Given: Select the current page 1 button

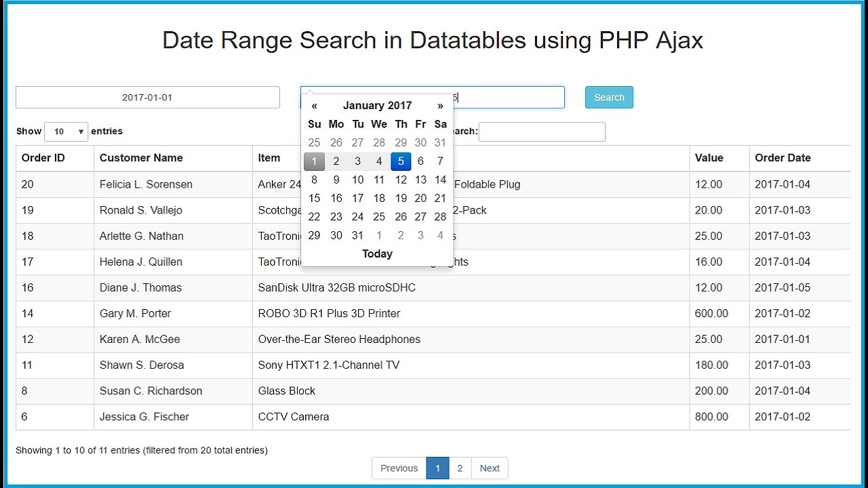Looking at the screenshot, I should point(437,468).
